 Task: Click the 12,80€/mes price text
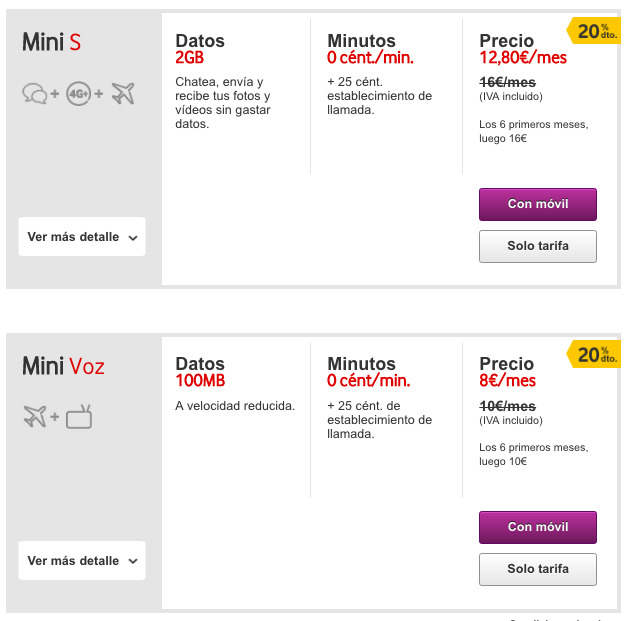click(523, 58)
